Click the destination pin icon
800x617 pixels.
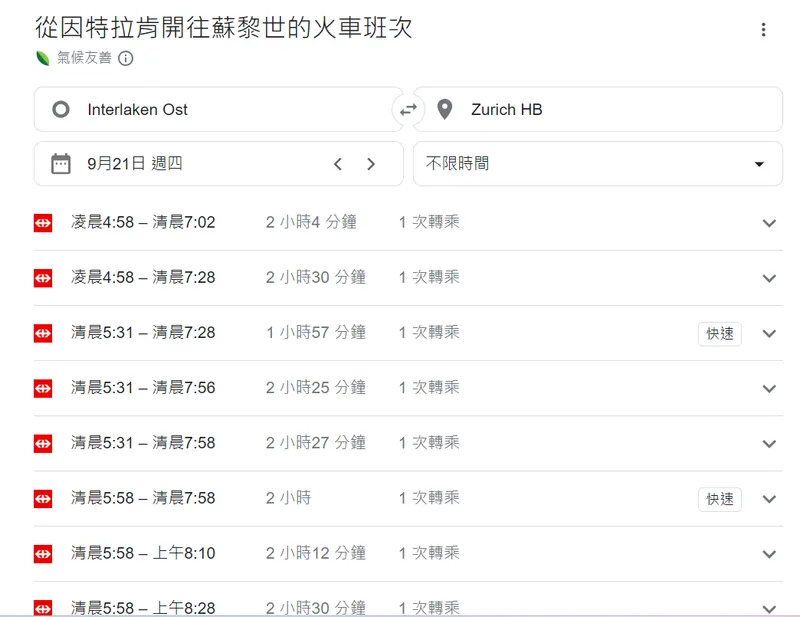[x=445, y=109]
